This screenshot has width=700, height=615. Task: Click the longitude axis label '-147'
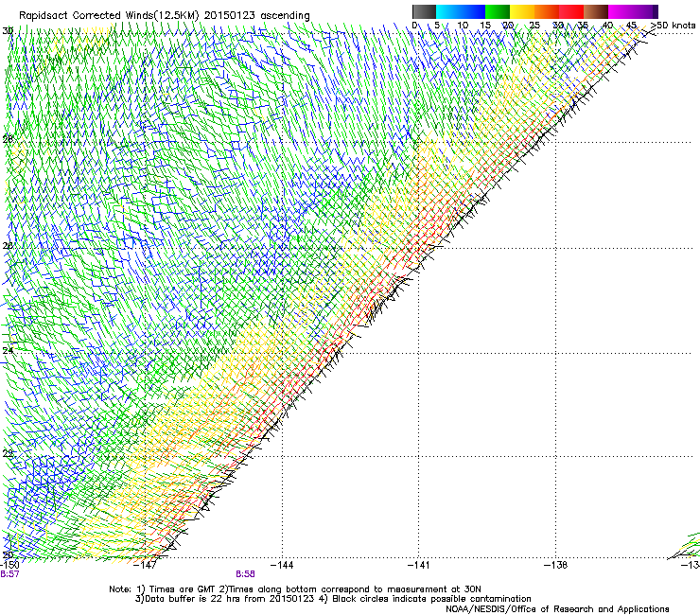[x=146, y=565]
